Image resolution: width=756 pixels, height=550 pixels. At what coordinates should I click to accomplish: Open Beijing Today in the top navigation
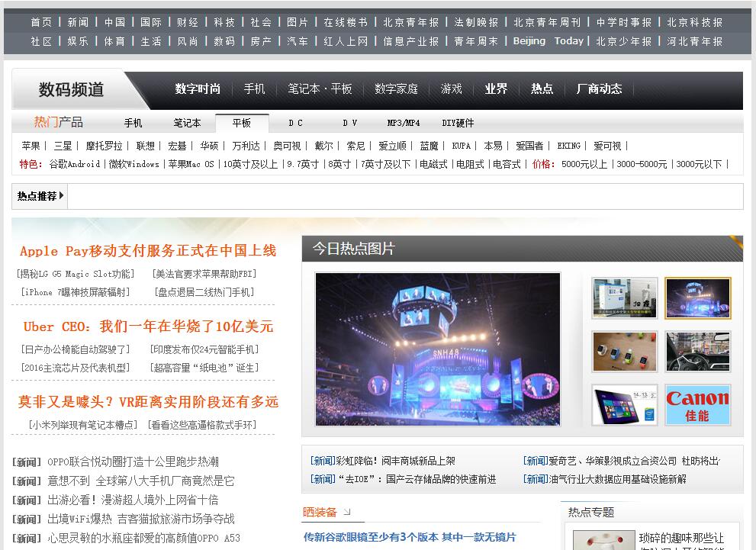548,41
